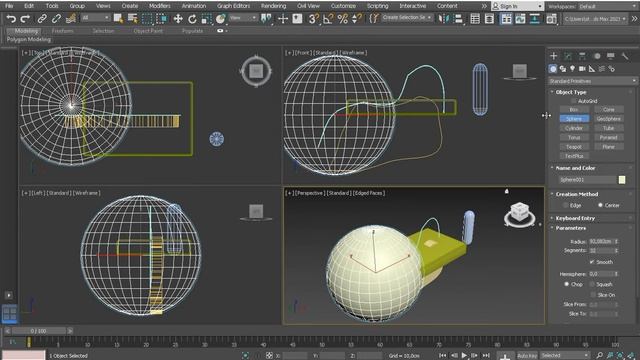Click the Redo arrow icon
The image size is (640, 360).
(x=25, y=18)
